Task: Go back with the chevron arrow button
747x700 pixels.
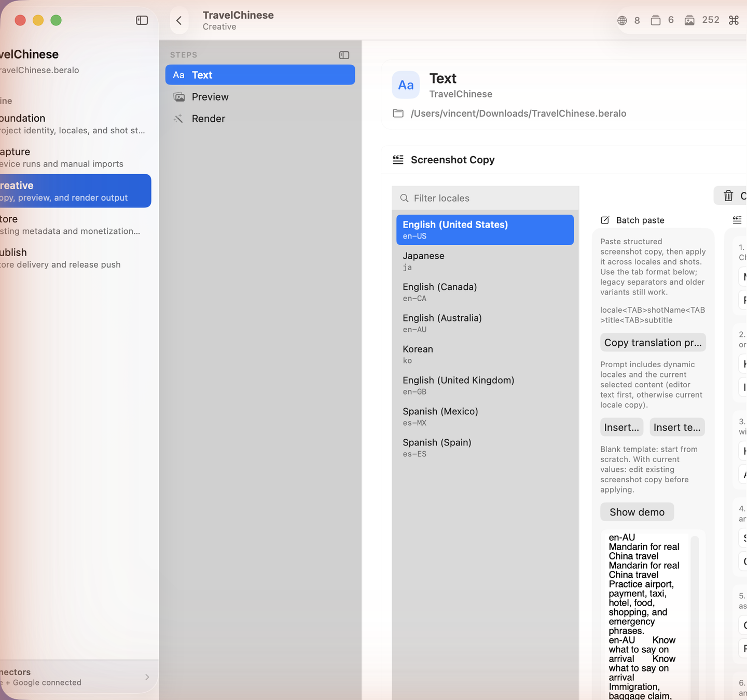Action: coord(179,21)
